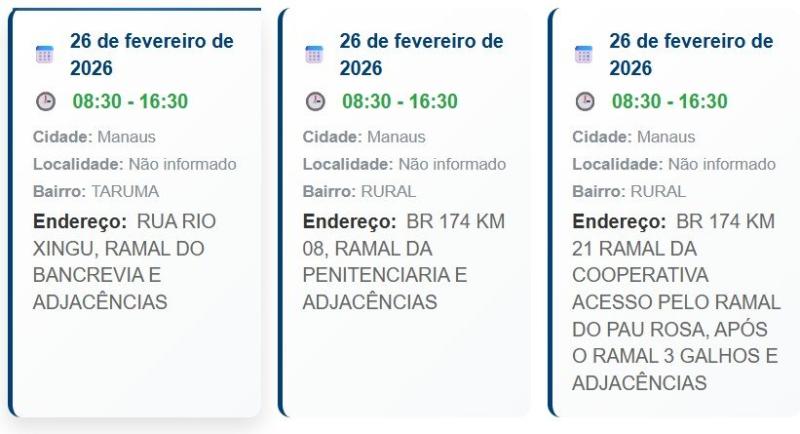Select the date heading of the Penitenciaria card
This screenshot has width=800, height=434.
[x=421, y=54]
